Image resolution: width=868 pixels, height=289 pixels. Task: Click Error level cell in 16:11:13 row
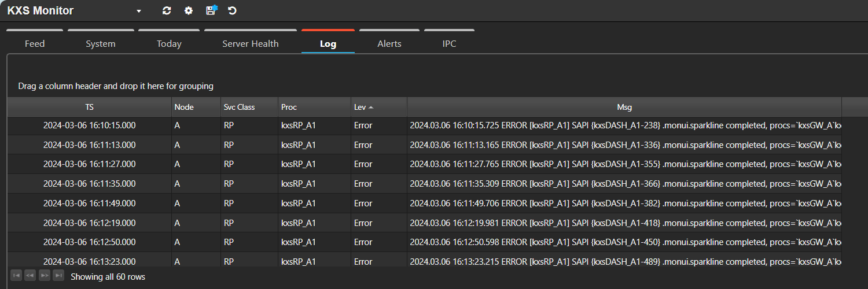point(379,145)
